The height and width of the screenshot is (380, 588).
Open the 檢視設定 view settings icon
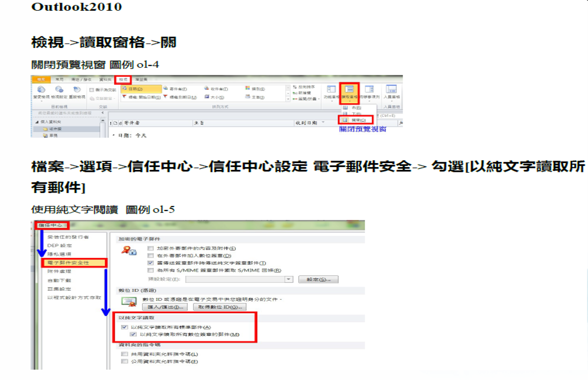(x=60, y=90)
